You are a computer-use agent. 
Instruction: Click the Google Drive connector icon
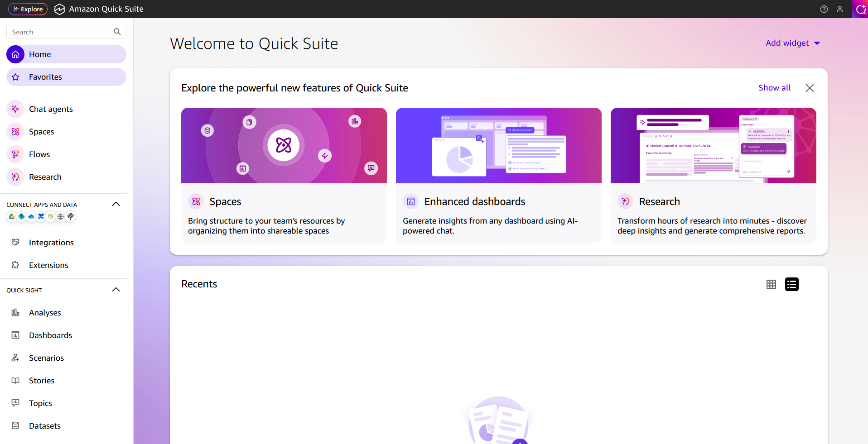click(x=12, y=217)
